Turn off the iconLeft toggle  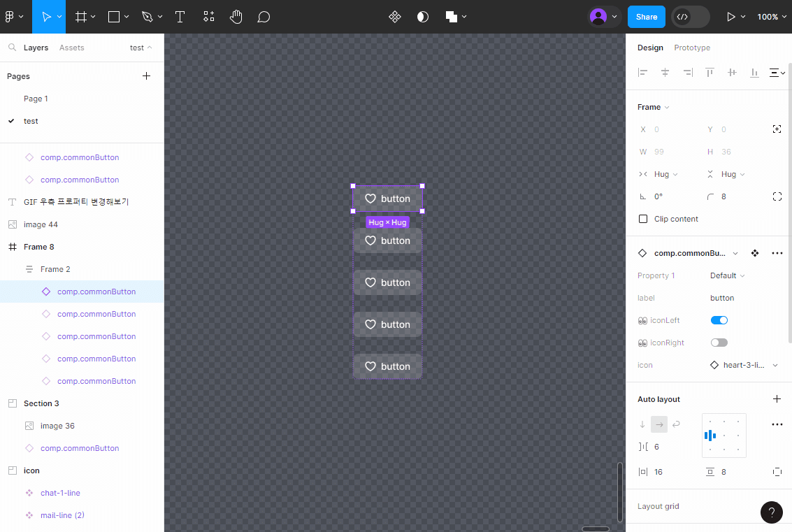(719, 320)
